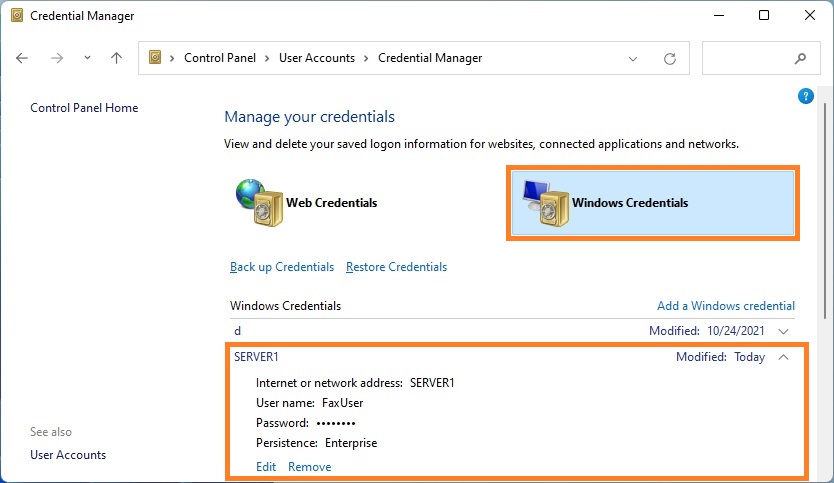Click the Manage your credentials heading
This screenshot has height=483, width=834.
click(310, 117)
